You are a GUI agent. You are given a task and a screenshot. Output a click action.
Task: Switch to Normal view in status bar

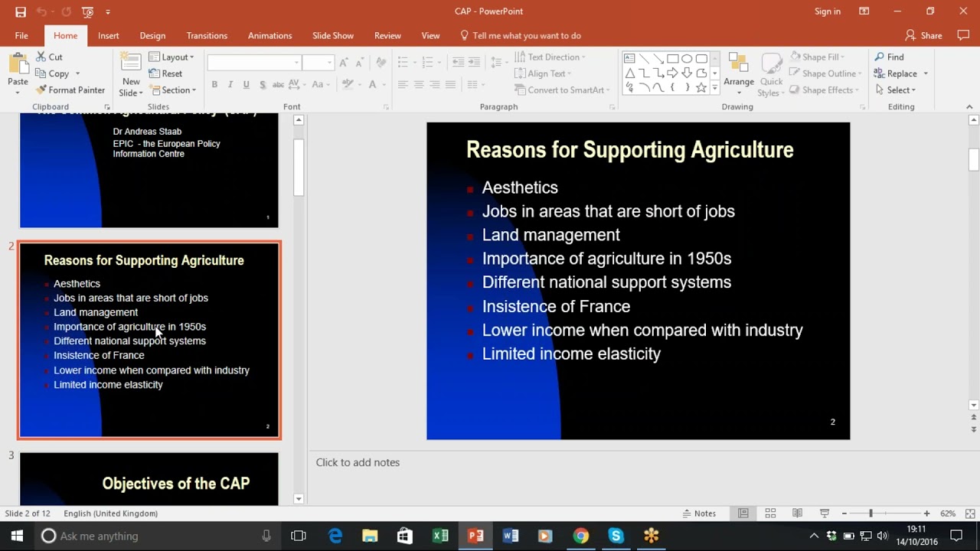click(743, 514)
